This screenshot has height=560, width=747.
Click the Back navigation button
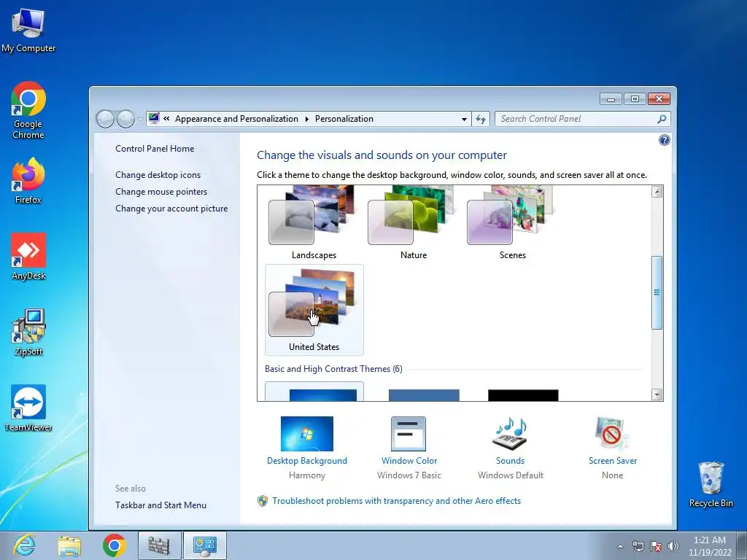105,119
